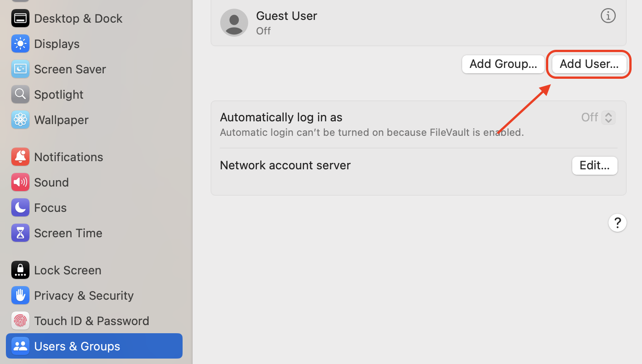The width and height of the screenshot is (642, 364).
Task: Edit the Network account server
Action: [594, 165]
